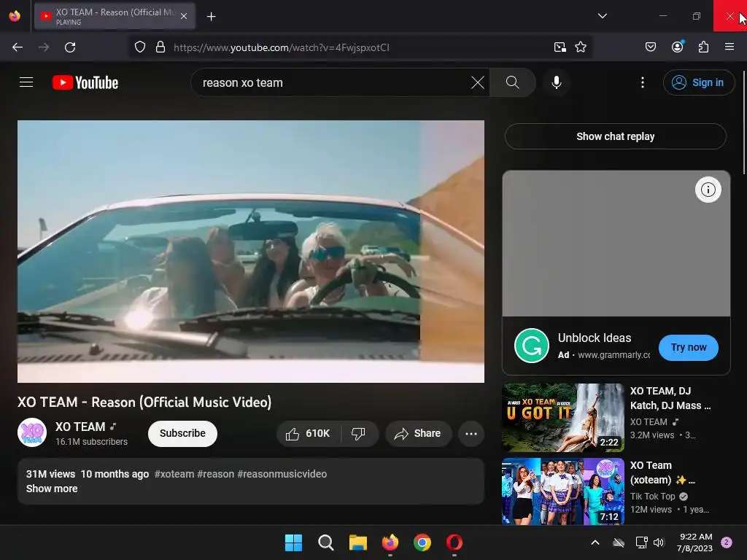Viewport: 747px width, 560px height.
Task: Select the XO TEAM - Reason tab
Action: (115, 16)
